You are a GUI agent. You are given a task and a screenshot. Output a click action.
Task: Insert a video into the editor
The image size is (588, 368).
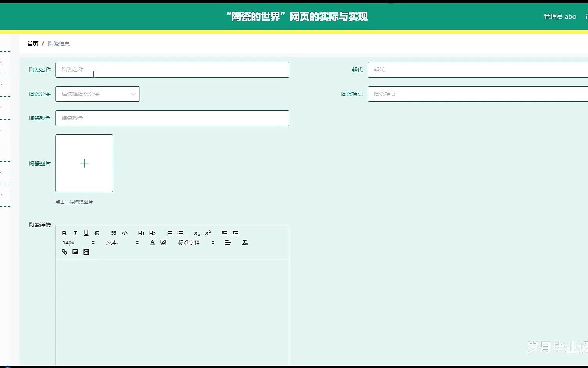[86, 252]
